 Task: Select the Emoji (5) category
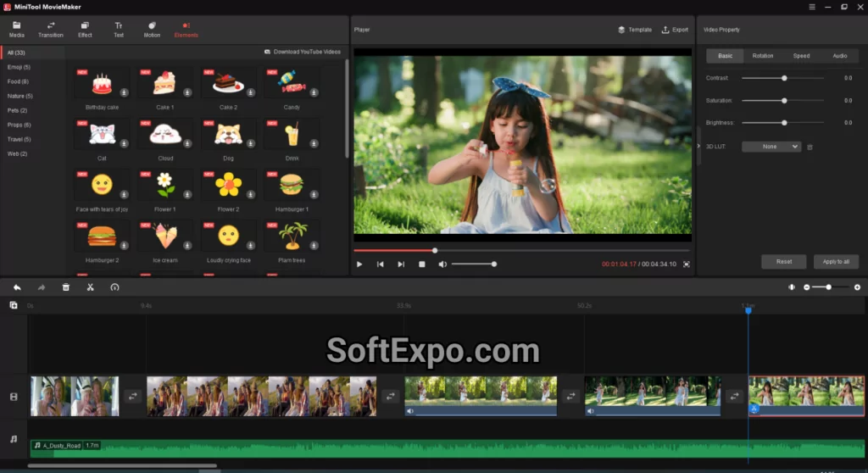pos(19,67)
